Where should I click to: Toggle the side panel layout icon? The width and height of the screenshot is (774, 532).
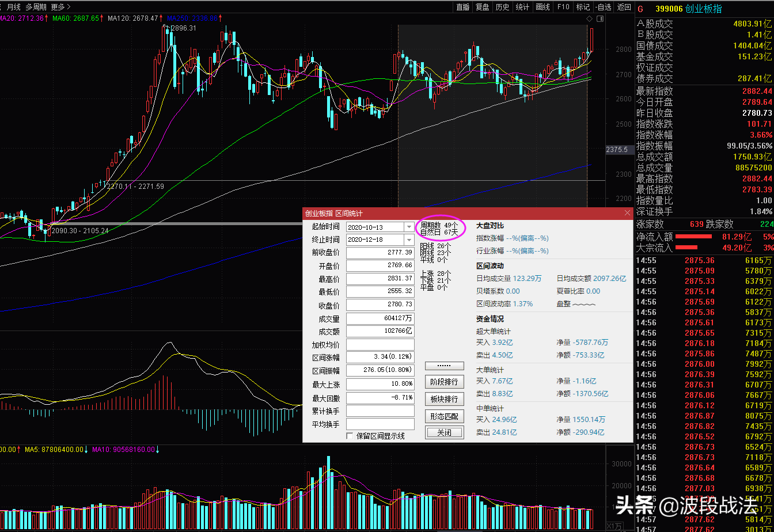[600, 19]
